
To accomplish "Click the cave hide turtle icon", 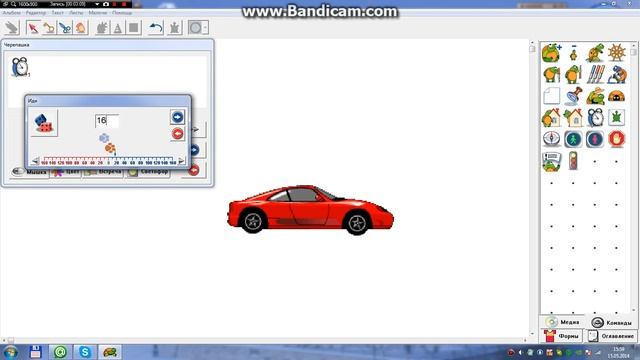I will click(x=617, y=96).
